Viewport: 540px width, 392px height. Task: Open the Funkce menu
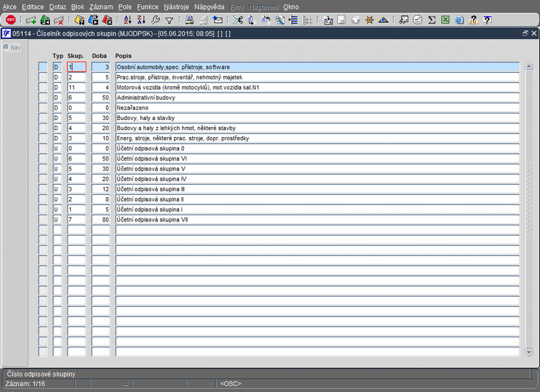point(147,7)
